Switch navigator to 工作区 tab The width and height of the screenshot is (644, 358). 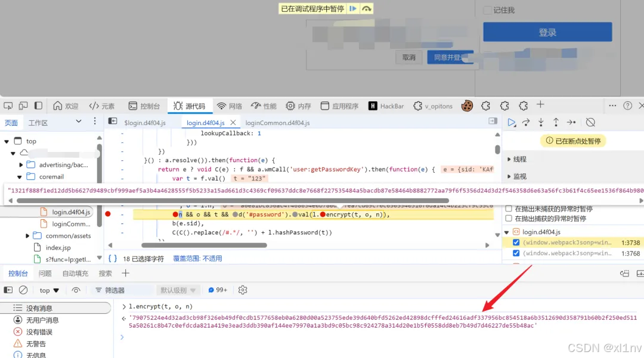pyautogui.click(x=38, y=123)
